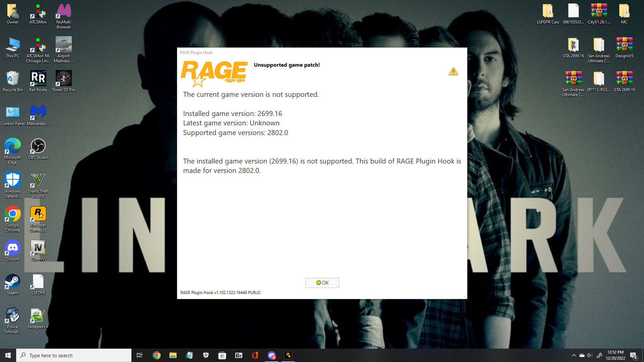Open the Rail Route shortcut
644x362 pixels.
coord(38,79)
